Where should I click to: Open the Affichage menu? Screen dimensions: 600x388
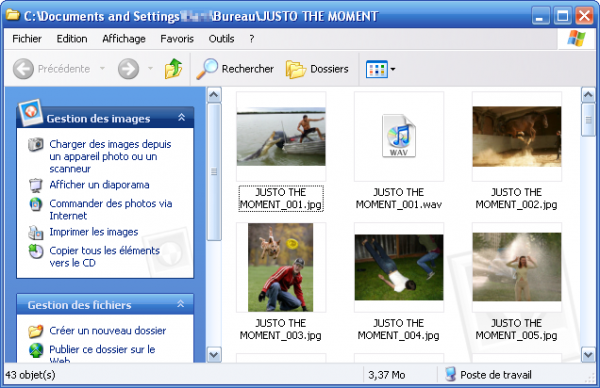coord(124,39)
